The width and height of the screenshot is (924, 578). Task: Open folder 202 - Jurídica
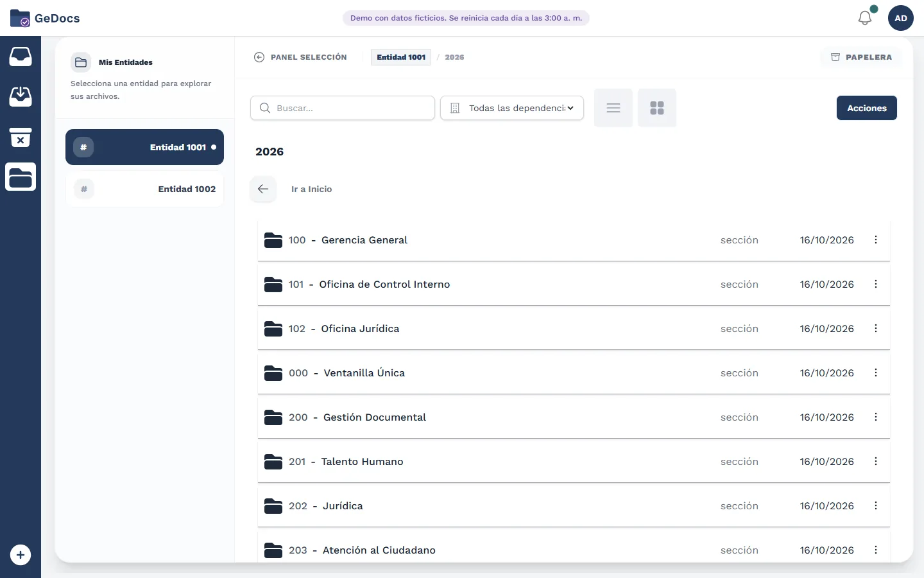point(574,505)
